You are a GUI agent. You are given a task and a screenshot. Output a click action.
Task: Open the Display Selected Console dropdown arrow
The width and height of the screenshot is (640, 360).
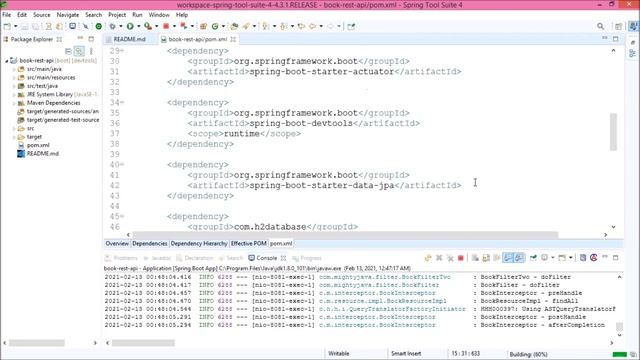tap(552, 258)
